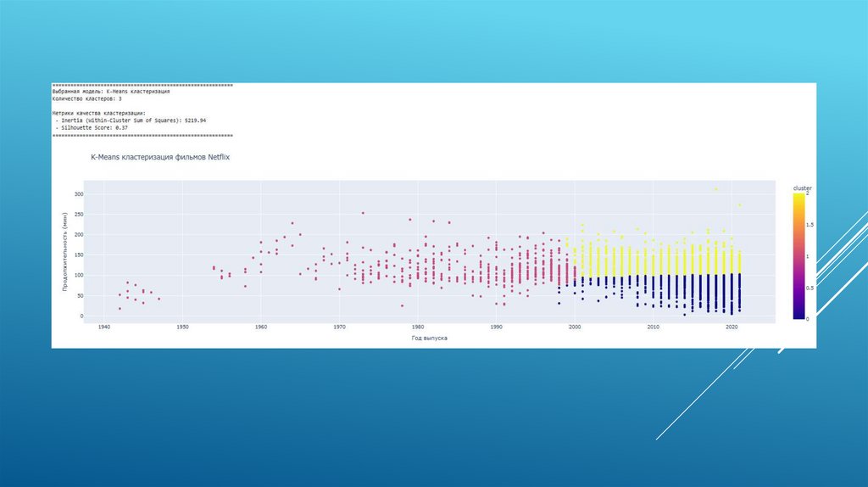868x487 pixels.
Task: Click x-axis tick label 2020
Action: (732, 327)
